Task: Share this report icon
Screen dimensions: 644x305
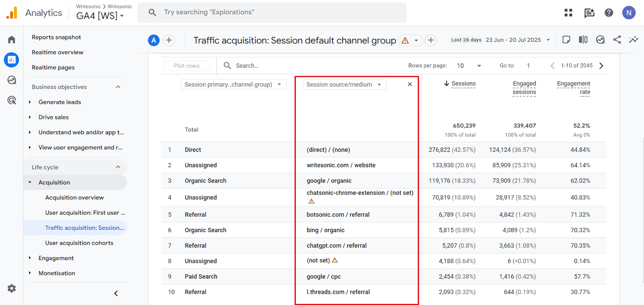Action: coord(617,40)
